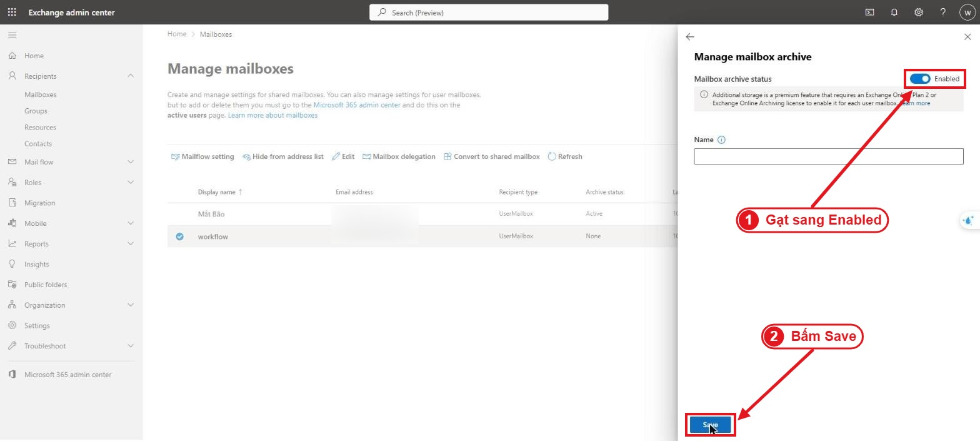Expand the Mail flow section
The width and height of the screenshot is (980, 441).
click(x=130, y=162)
